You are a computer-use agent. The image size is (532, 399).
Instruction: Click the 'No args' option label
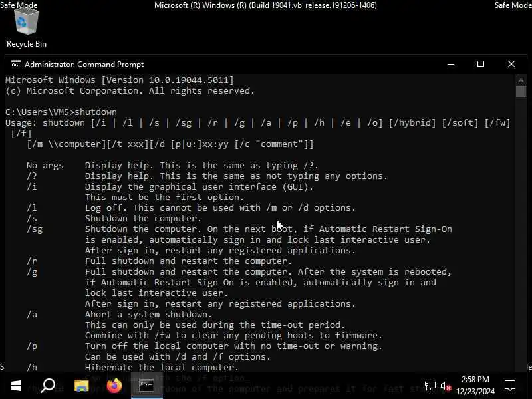coord(45,166)
